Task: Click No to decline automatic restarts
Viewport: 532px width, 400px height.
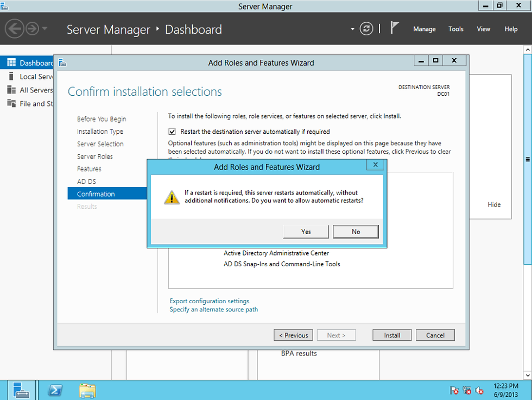Action: click(x=356, y=232)
